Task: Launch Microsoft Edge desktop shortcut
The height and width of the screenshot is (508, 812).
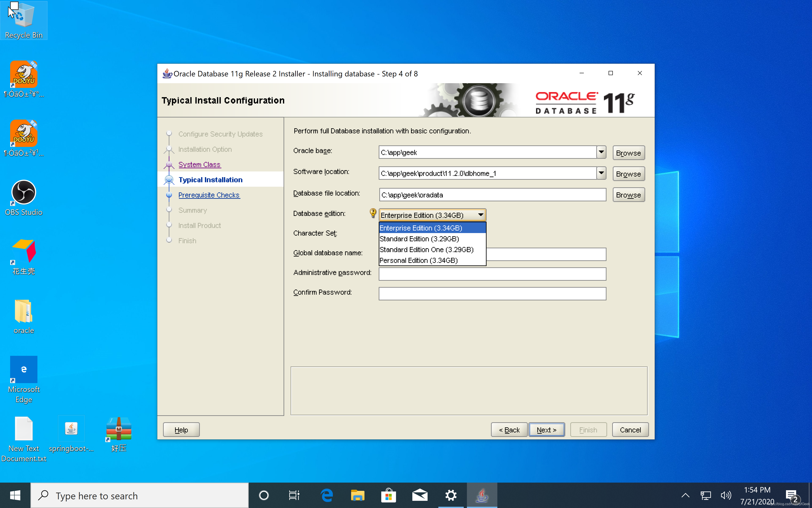Action: pyautogui.click(x=23, y=380)
